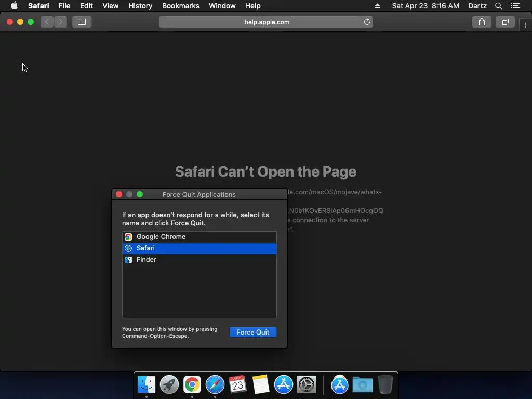Open the Apple menu

click(14, 6)
